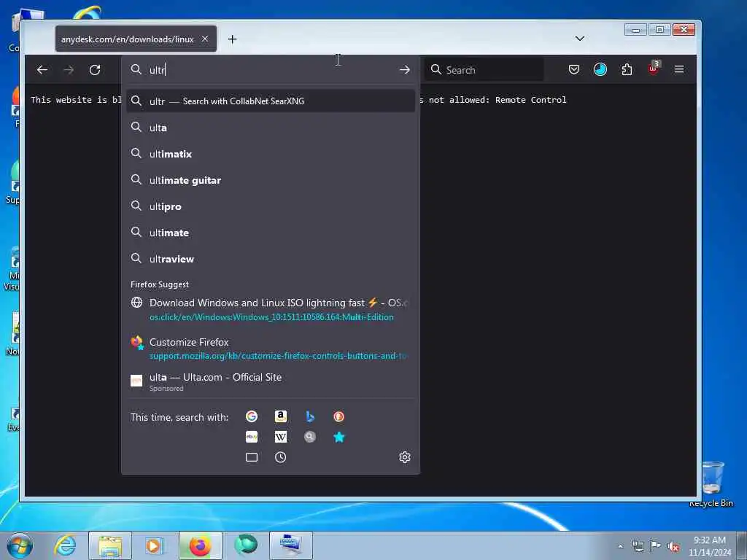Open a new tab with the plus button
747x560 pixels.
(233, 39)
